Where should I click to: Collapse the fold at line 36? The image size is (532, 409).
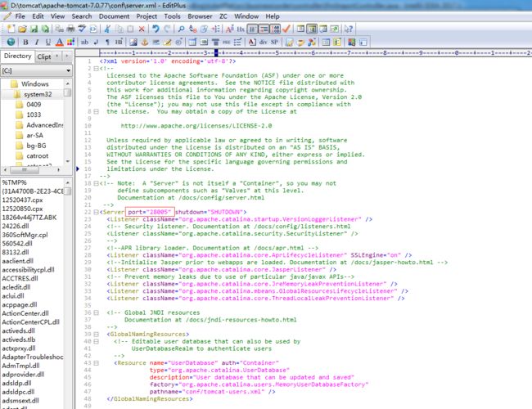[x=96, y=312]
